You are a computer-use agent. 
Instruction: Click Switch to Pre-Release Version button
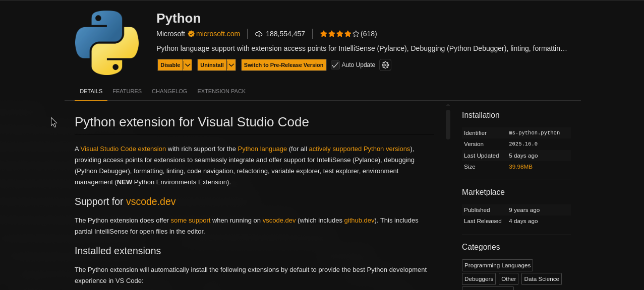pyautogui.click(x=283, y=65)
